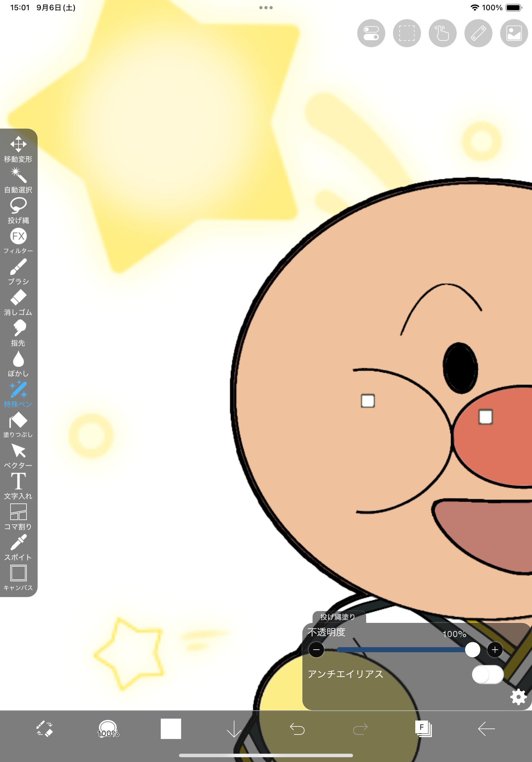Select the 消しゴム eraser tool
532x762 pixels.
(x=18, y=303)
